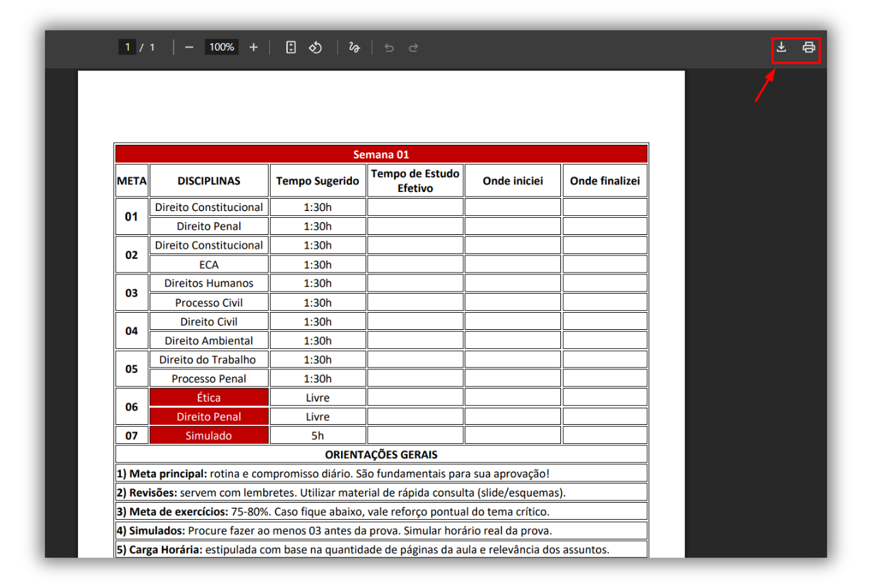872x588 pixels.
Task: Click the Processo Penal discipline cell
Action: pyautogui.click(x=209, y=378)
